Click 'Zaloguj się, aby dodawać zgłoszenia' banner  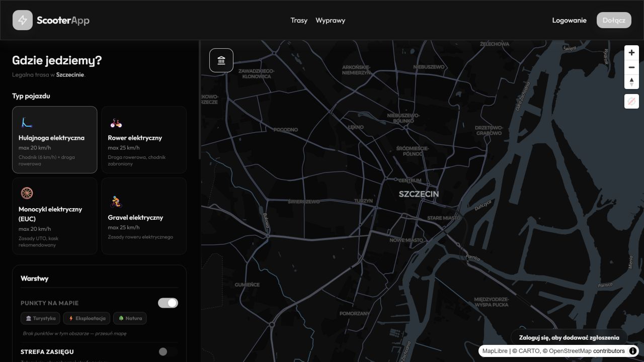pyautogui.click(x=569, y=338)
